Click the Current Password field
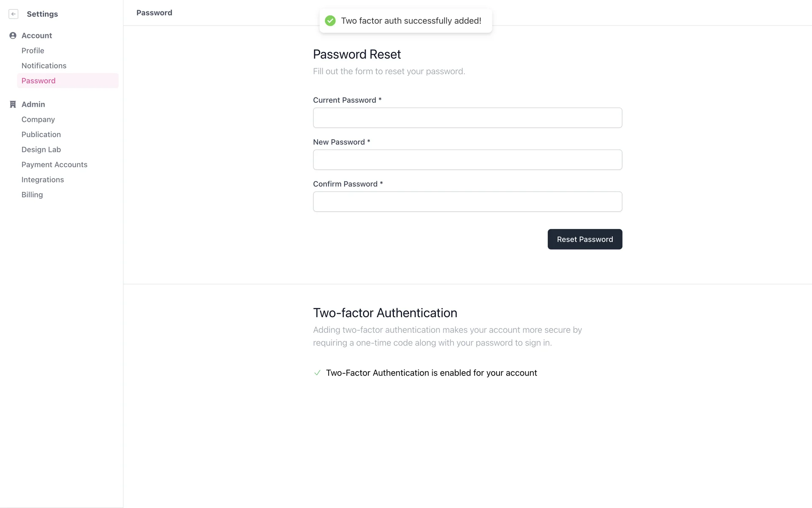The height and width of the screenshot is (508, 812). [467, 118]
